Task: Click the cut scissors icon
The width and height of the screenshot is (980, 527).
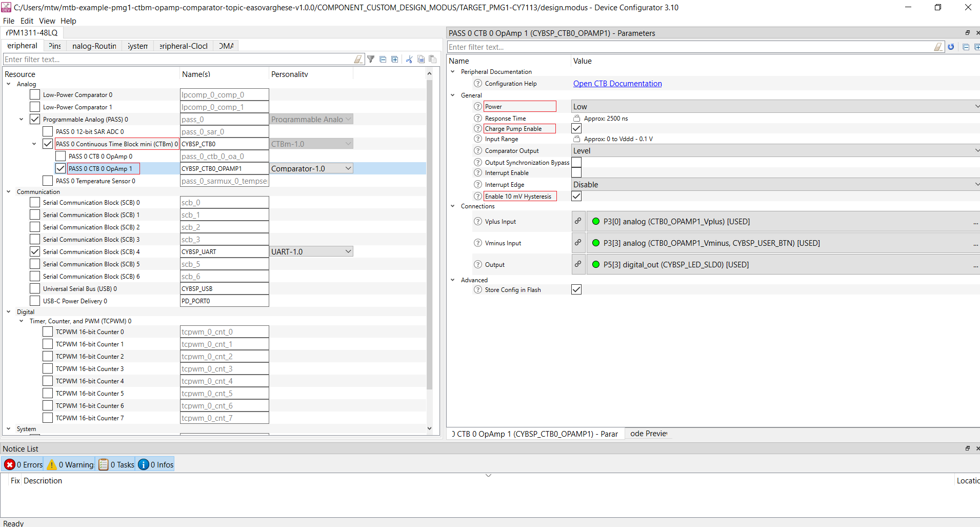Action: [x=409, y=60]
